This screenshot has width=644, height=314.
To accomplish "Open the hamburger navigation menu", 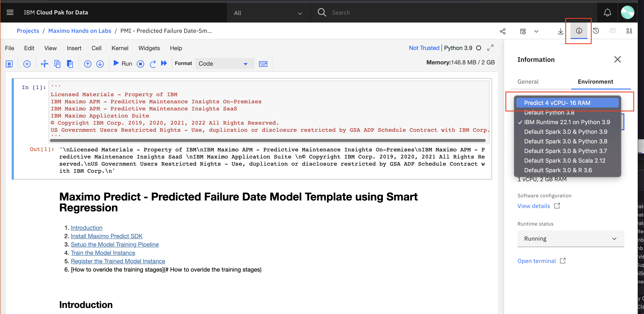I will pyautogui.click(x=10, y=13).
